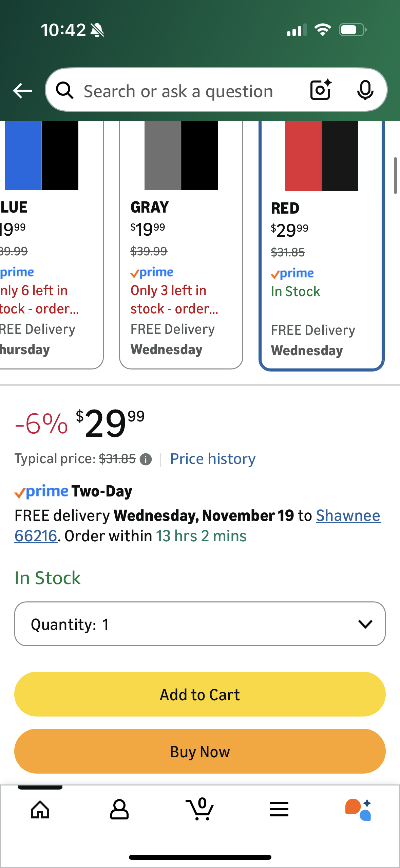Image resolution: width=400 pixels, height=868 pixels.
Task: Open Price history link
Action: pyautogui.click(x=213, y=459)
